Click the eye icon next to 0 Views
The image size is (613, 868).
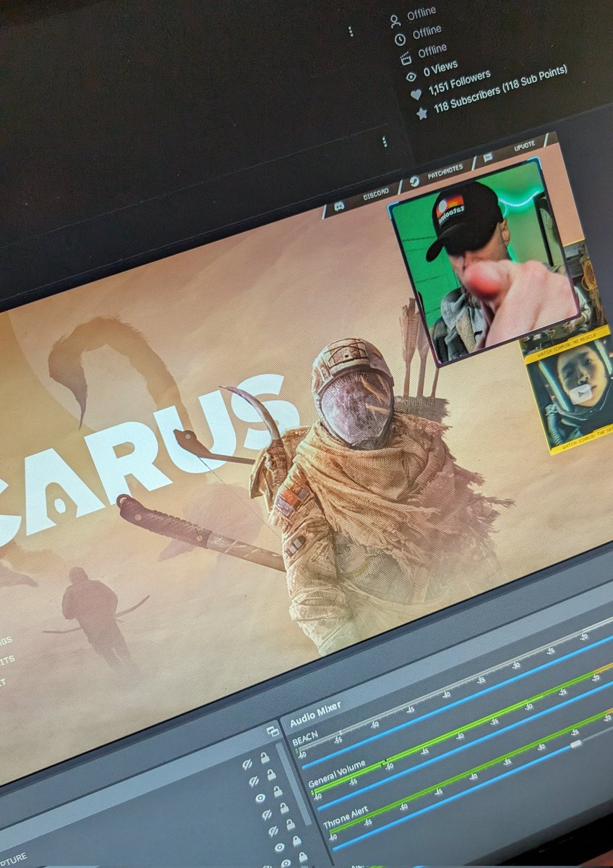(411, 76)
